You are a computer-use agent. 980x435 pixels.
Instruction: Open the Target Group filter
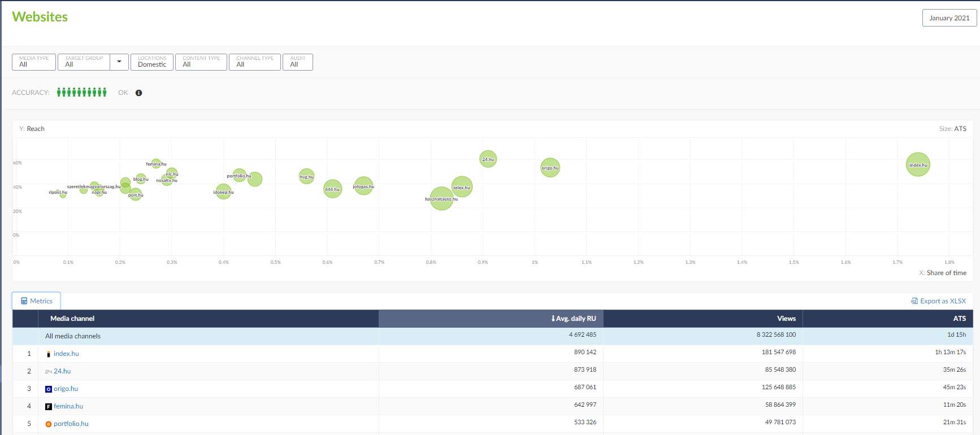tap(84, 62)
